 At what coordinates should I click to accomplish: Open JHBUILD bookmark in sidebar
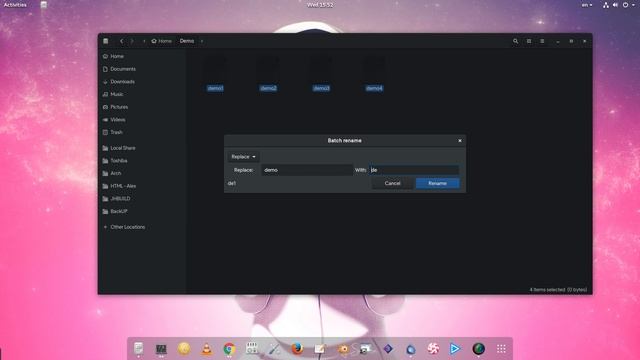click(120, 199)
